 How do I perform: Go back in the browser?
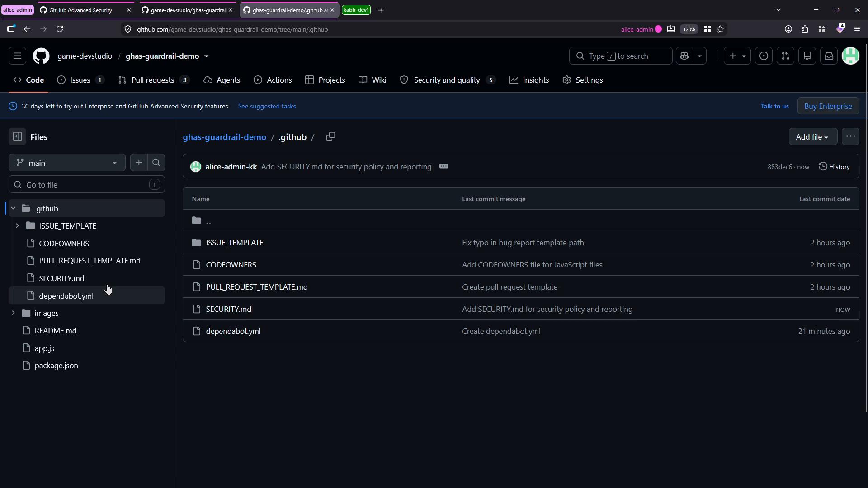(27, 29)
